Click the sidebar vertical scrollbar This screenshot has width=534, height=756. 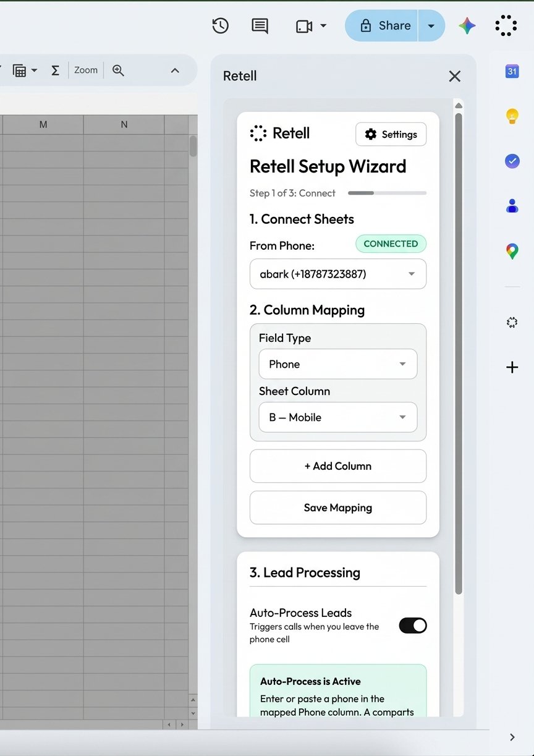tap(459, 352)
